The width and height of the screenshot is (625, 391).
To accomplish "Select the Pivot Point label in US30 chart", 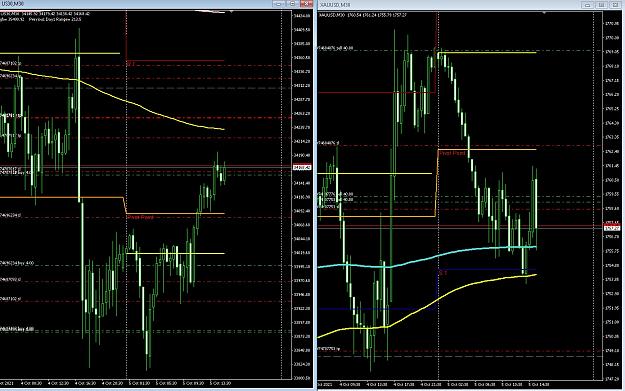I will [x=140, y=217].
